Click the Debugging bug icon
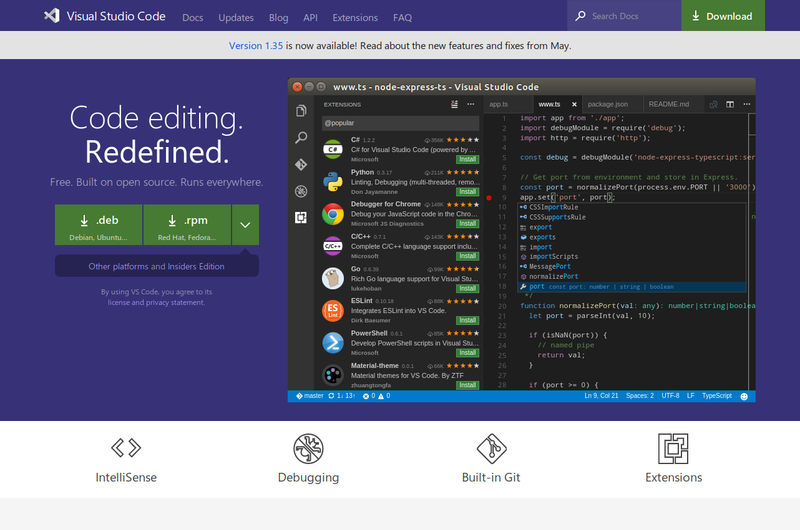The width and height of the screenshot is (800, 530). tap(308, 448)
